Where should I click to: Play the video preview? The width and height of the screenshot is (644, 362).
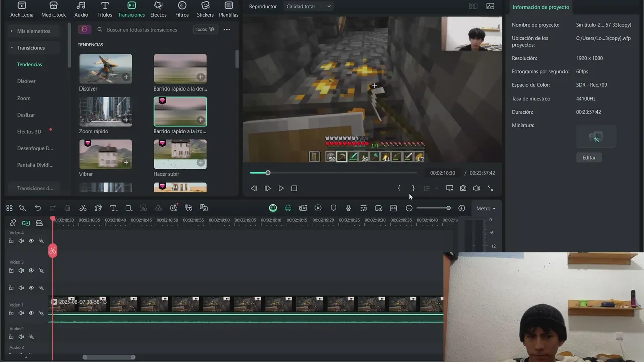click(281, 188)
